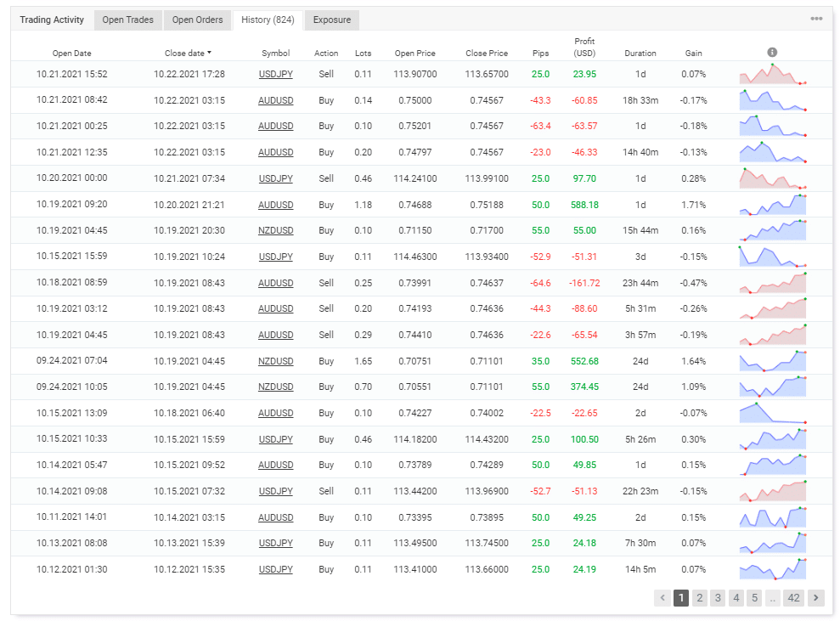The width and height of the screenshot is (840, 621).
Task: Go to page 5 of results
Action: tap(754, 598)
